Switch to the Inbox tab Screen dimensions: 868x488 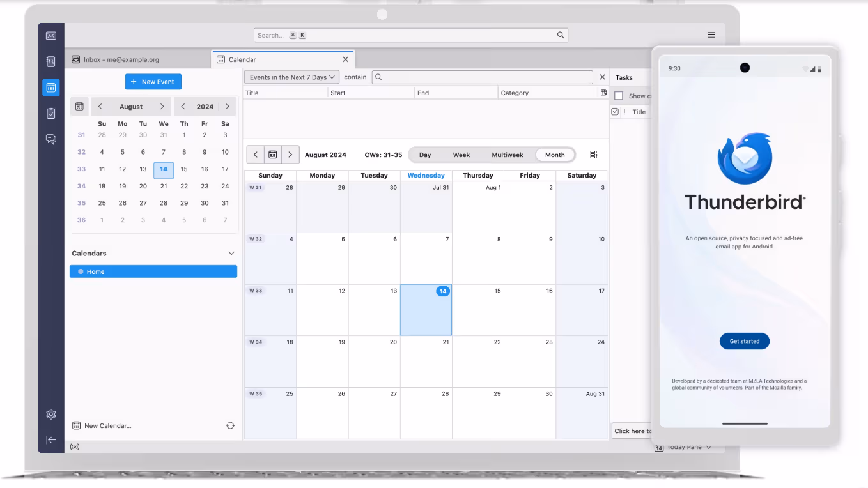coord(121,59)
